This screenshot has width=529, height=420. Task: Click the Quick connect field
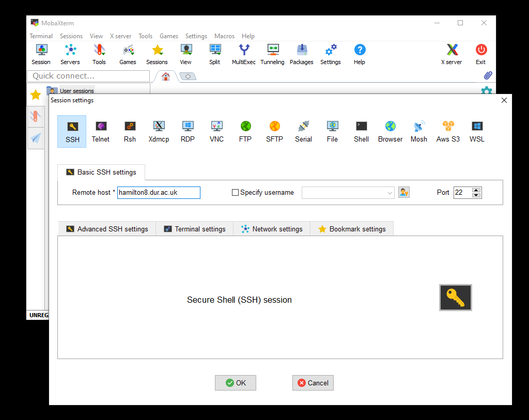[88, 76]
